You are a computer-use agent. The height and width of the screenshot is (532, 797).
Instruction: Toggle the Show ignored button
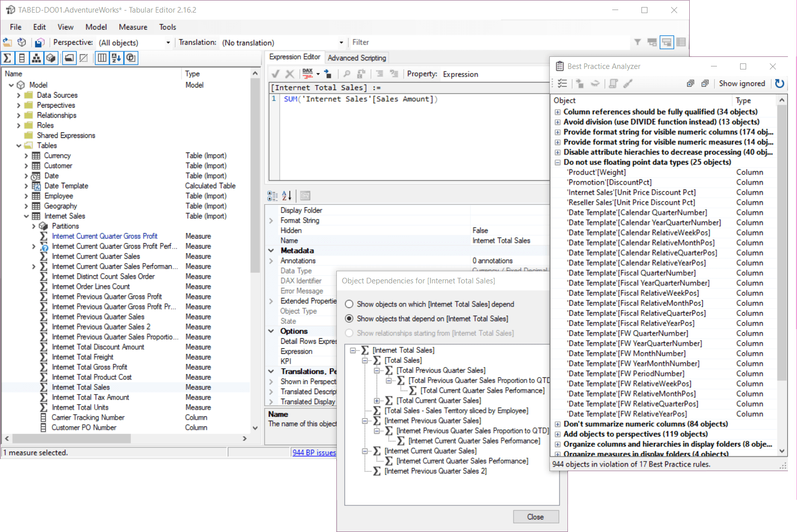pos(742,84)
